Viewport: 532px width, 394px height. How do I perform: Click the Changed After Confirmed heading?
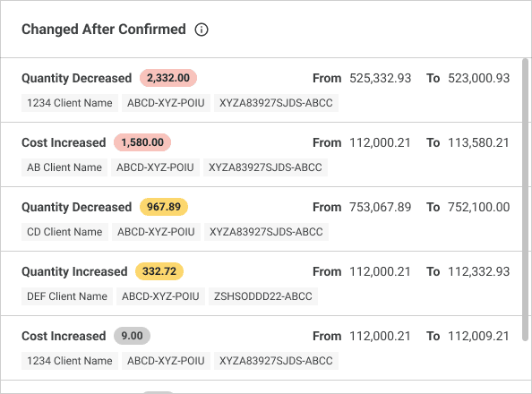(x=104, y=30)
